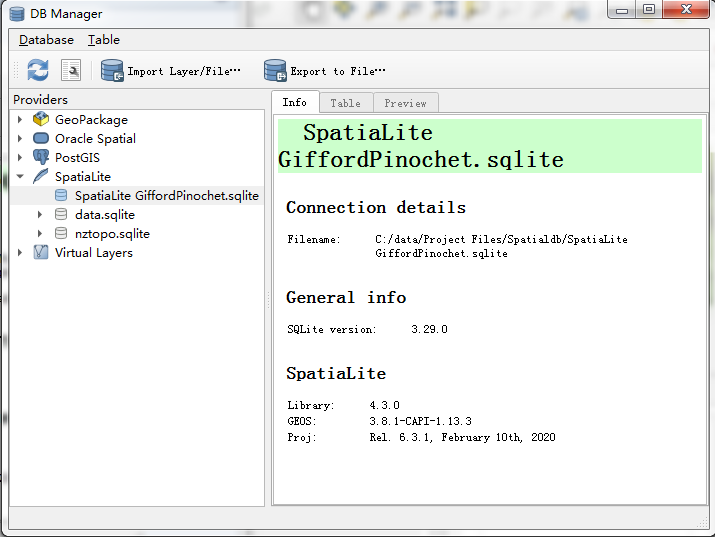Minimize the DB Manager window

click(622, 10)
